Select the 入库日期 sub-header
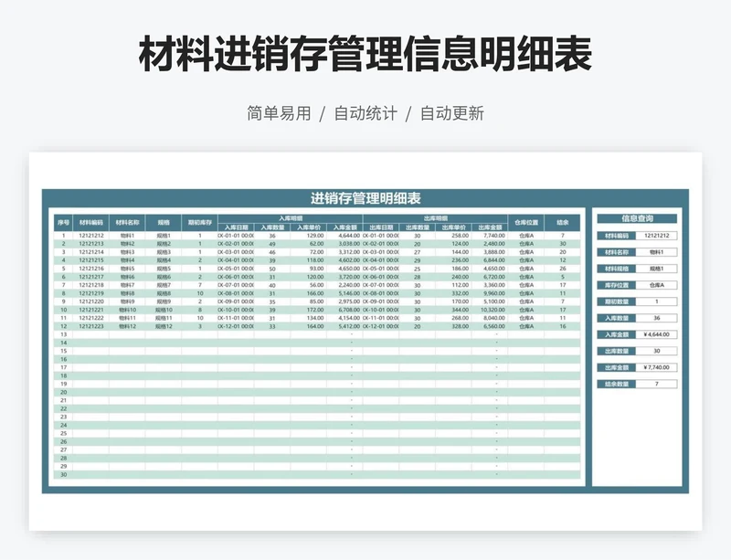This screenshot has height=560, width=731. pyautogui.click(x=236, y=227)
